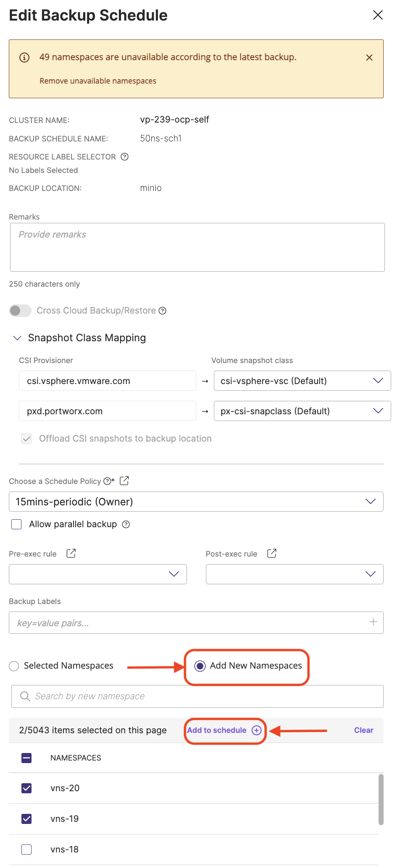This screenshot has height=868, width=400.
Task: Open the csi-vsphere-vsc volume snapshot class dropdown
Action: pyautogui.click(x=302, y=381)
